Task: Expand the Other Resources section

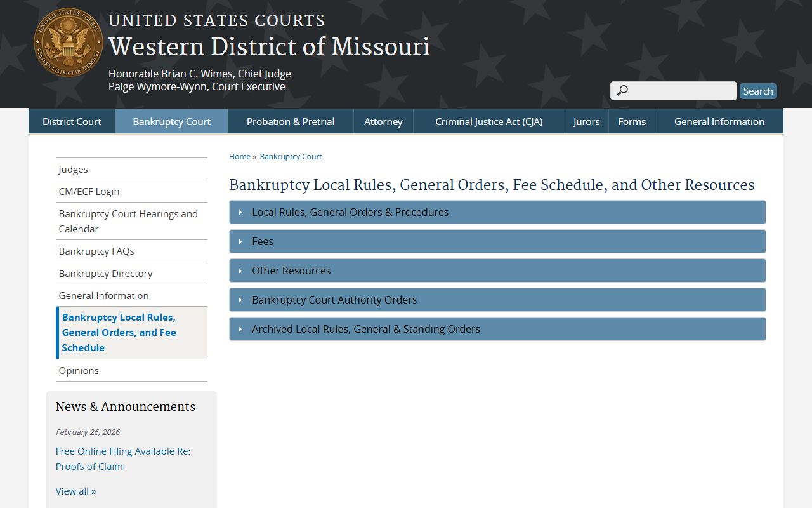Action: click(x=497, y=271)
